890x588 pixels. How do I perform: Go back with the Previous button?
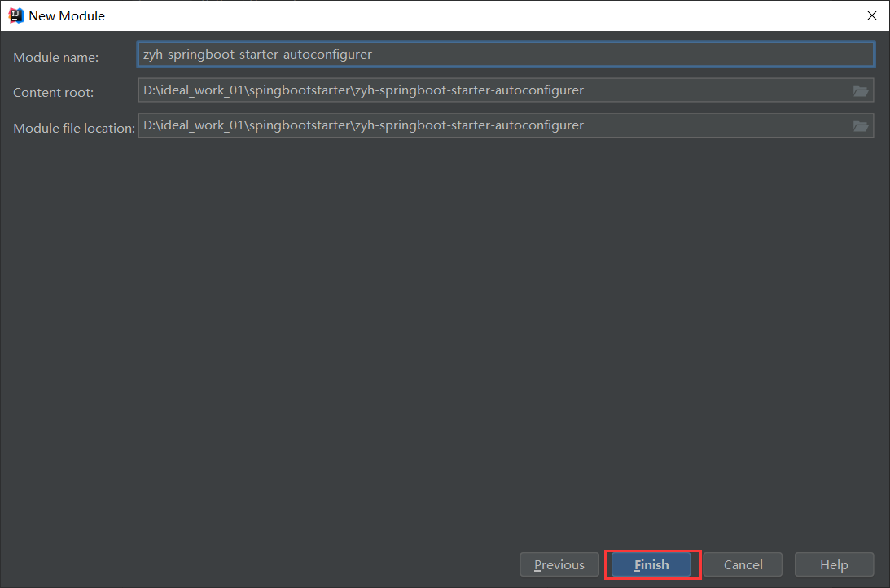(559, 564)
